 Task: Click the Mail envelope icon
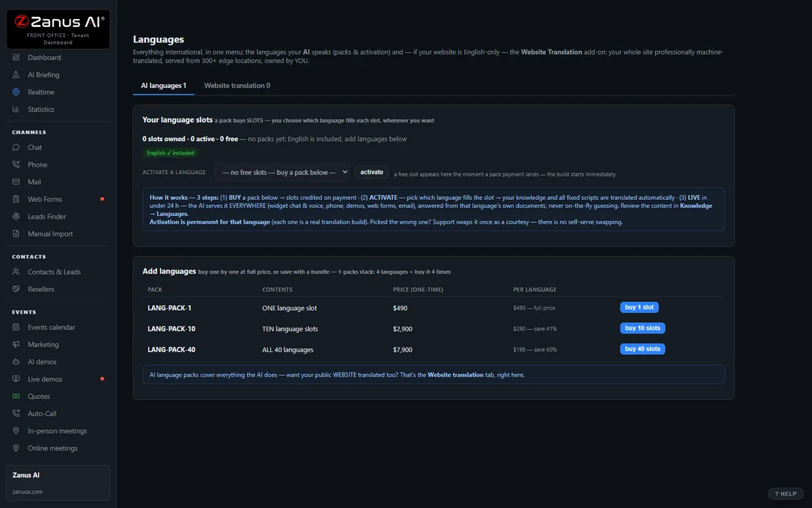[16, 182]
